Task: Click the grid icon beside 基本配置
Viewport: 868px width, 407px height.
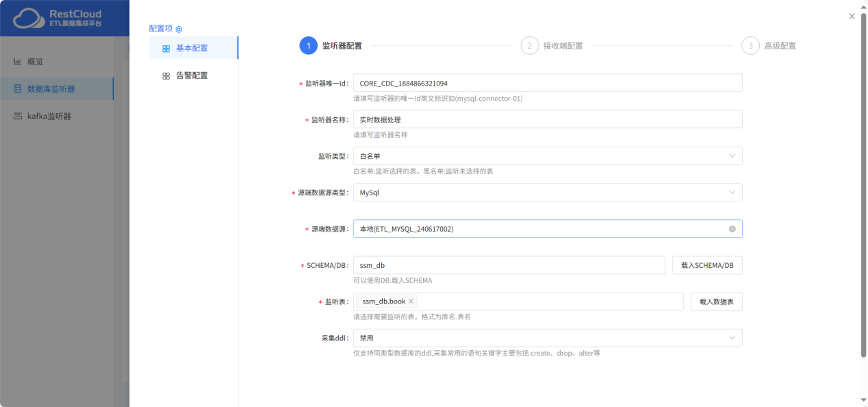Action: coord(166,48)
